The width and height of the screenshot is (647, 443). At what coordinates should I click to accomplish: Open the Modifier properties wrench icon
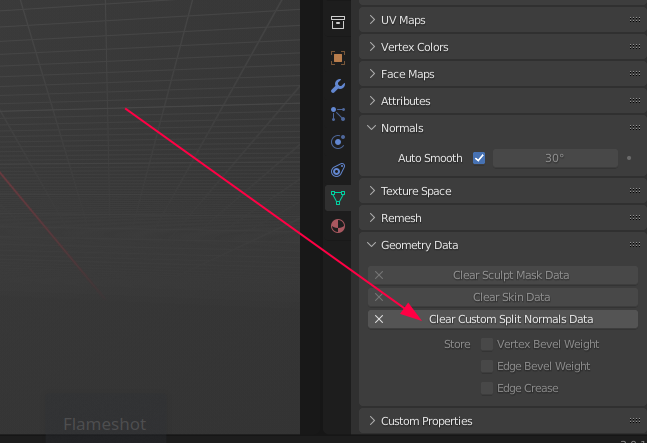[x=338, y=86]
